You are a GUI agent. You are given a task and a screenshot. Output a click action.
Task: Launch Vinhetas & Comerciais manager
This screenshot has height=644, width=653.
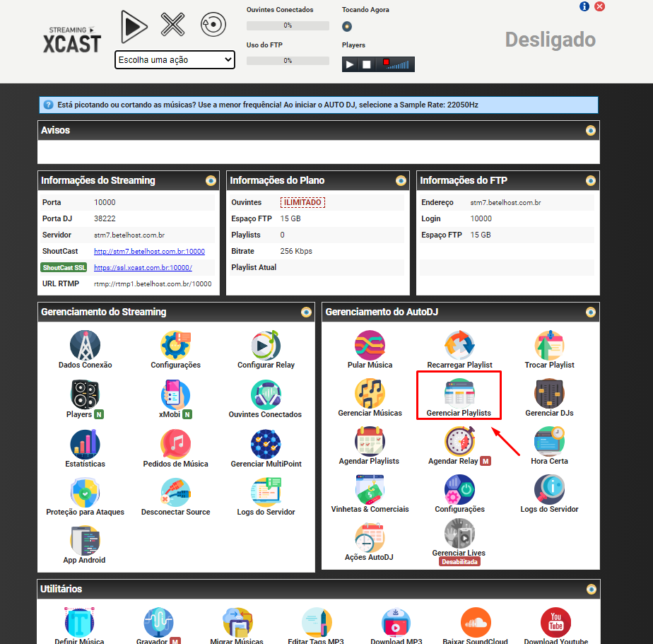[x=370, y=491]
